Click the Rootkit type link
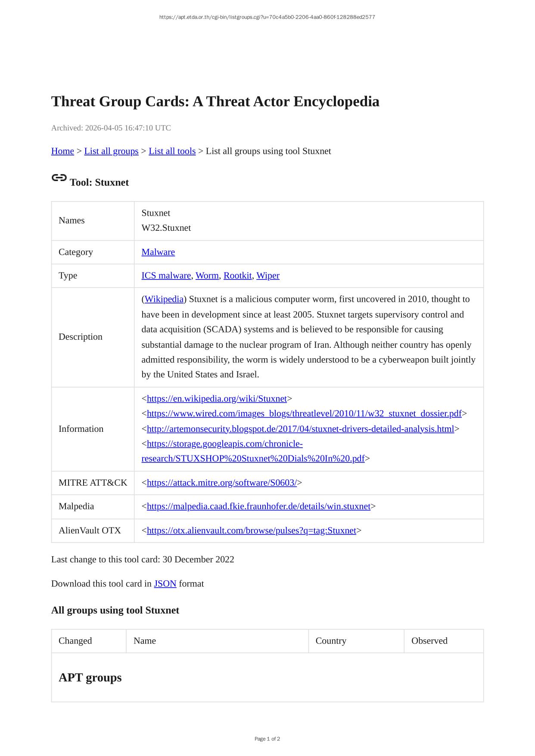 coord(237,276)
